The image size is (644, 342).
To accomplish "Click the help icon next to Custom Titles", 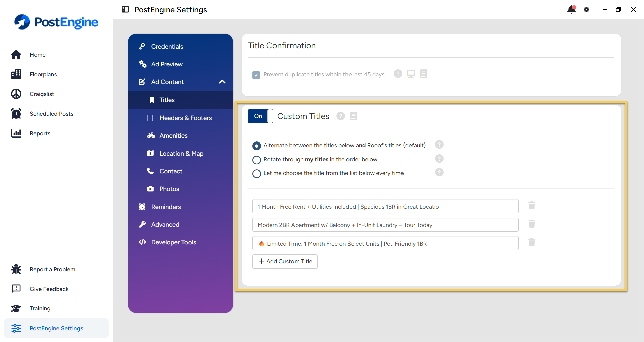I will (x=341, y=116).
